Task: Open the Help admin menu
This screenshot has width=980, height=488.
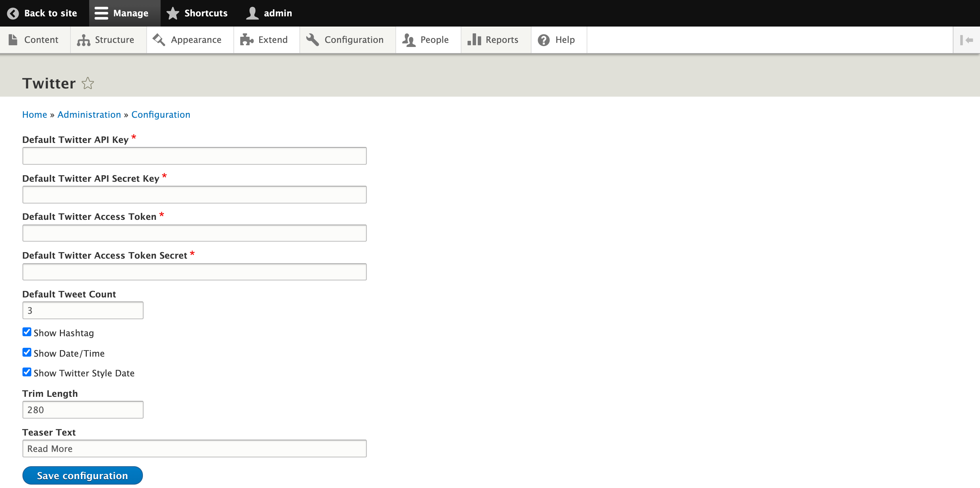Action: (x=559, y=40)
